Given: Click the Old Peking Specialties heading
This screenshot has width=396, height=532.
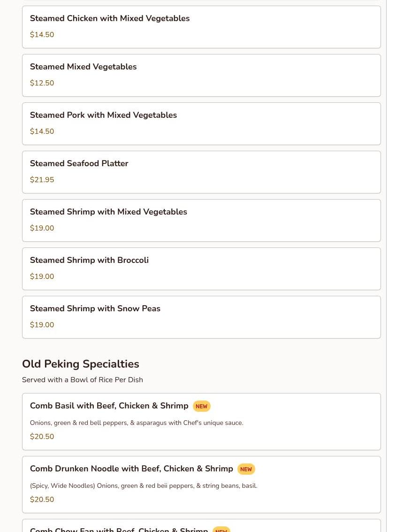Looking at the screenshot, I should click(80, 364).
